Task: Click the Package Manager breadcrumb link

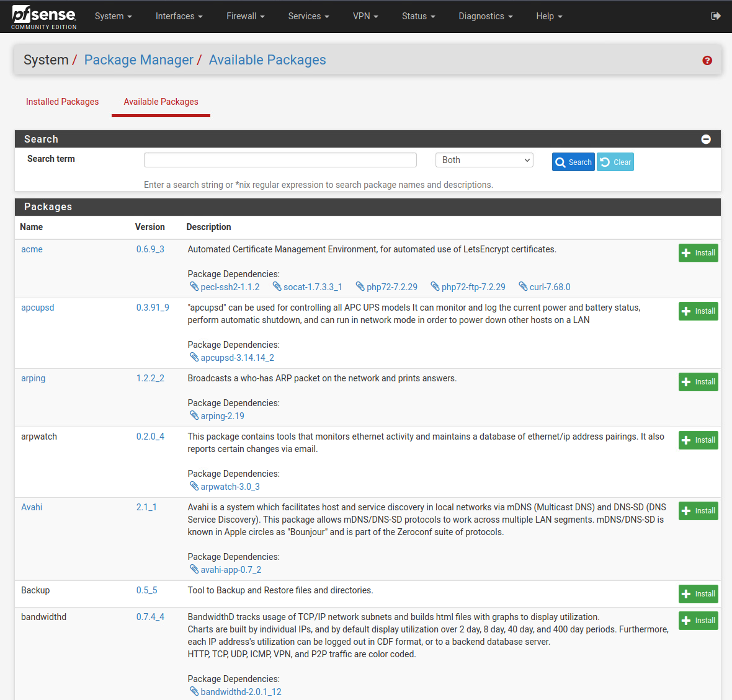Action: (139, 60)
